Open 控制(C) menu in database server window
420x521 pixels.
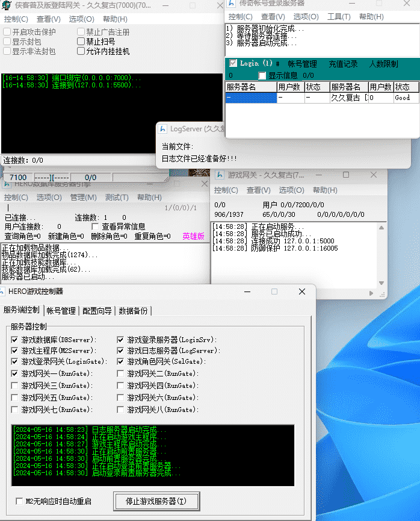tap(16, 198)
